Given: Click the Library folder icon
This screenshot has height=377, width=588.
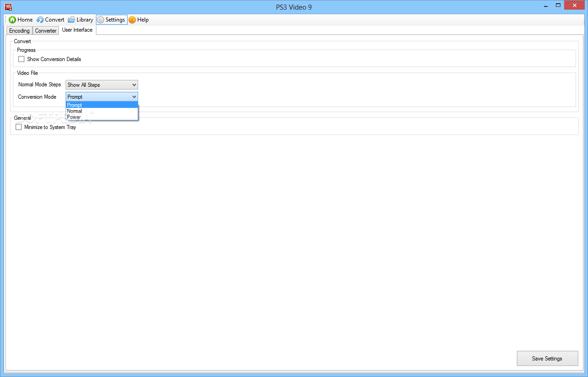Looking at the screenshot, I should (x=72, y=20).
